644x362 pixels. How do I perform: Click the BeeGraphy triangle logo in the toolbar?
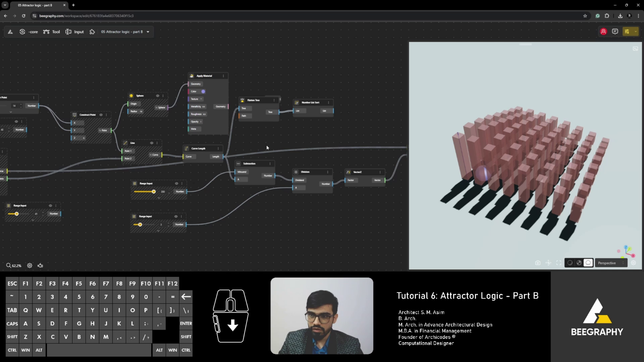click(10, 31)
